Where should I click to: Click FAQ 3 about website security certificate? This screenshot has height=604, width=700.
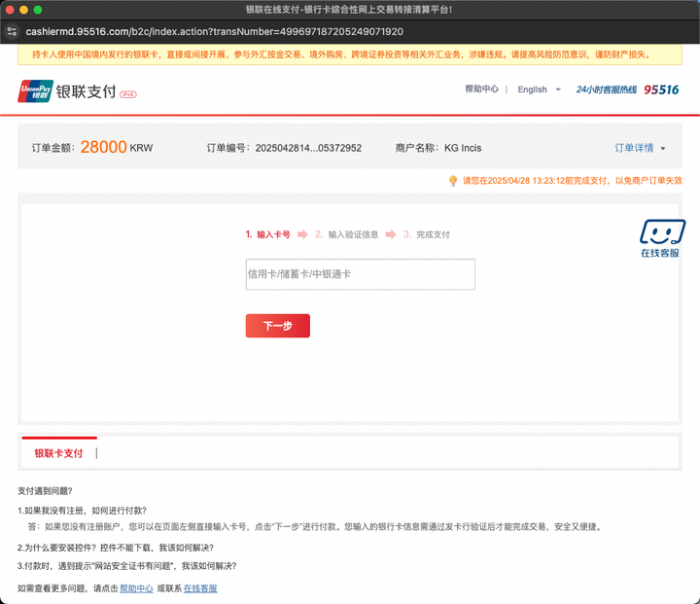(126, 566)
